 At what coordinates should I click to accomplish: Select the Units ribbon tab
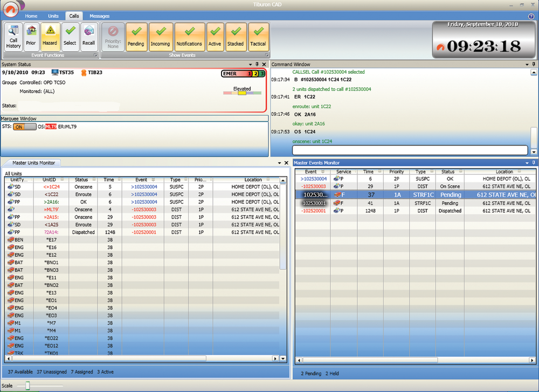click(53, 16)
